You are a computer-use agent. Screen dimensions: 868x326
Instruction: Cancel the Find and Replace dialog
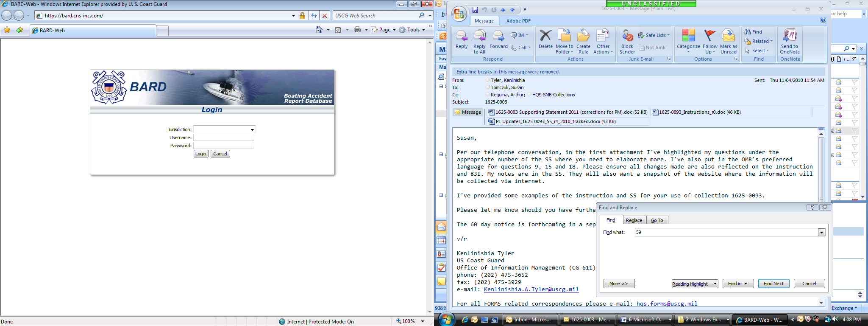(809, 284)
